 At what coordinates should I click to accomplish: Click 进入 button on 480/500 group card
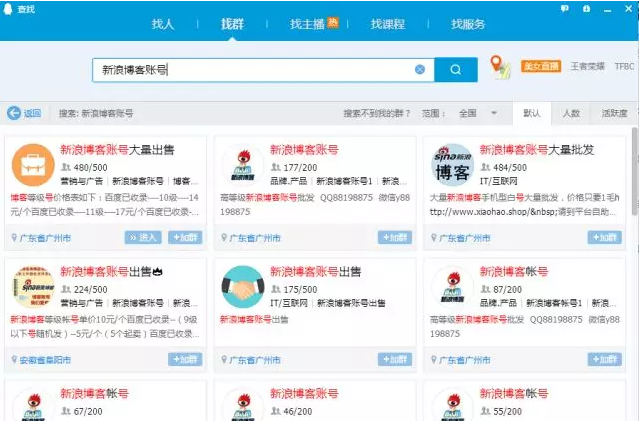[143, 237]
